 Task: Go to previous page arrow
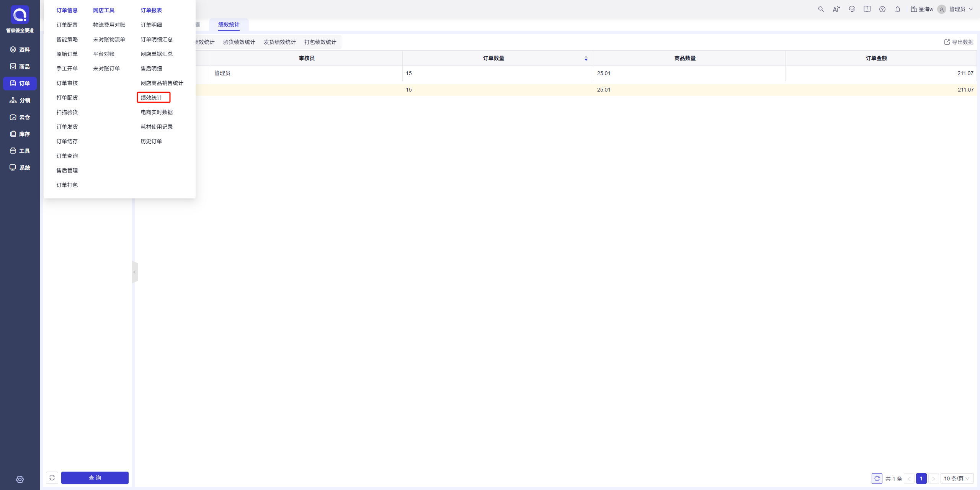(x=909, y=479)
